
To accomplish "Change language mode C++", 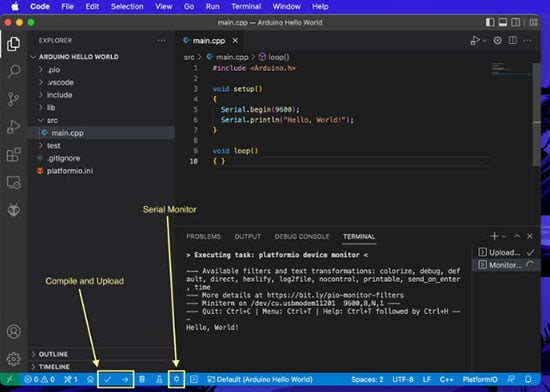I will coord(447,379).
